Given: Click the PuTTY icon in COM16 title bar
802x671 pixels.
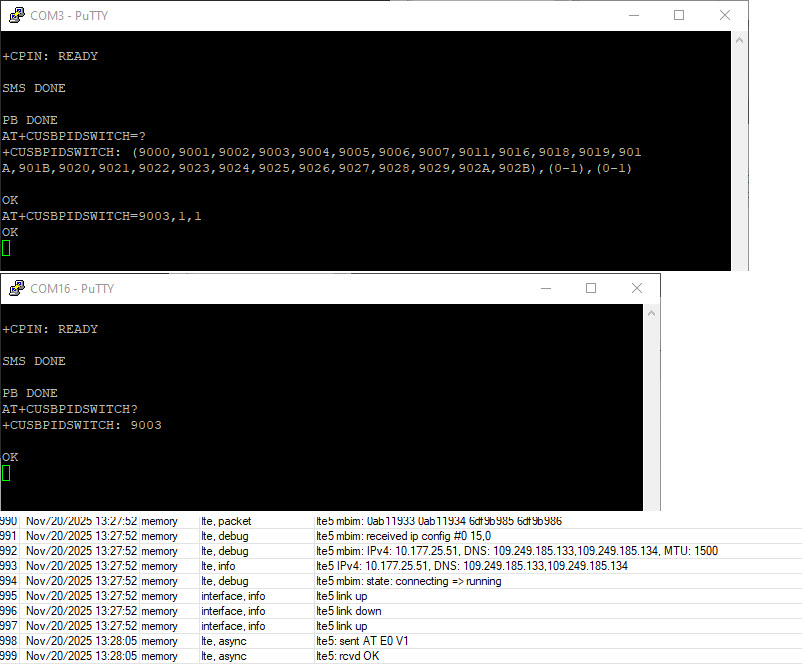Looking at the screenshot, I should 17,288.
